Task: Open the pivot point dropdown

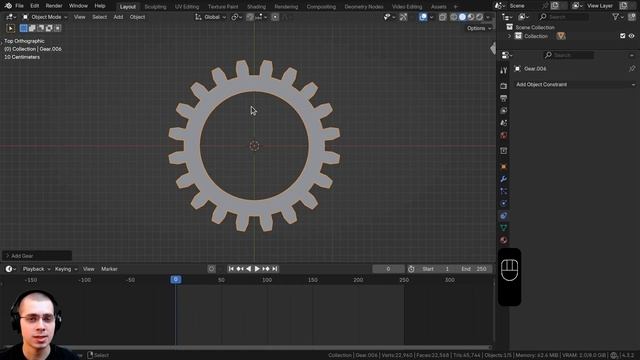Action: 236,17
